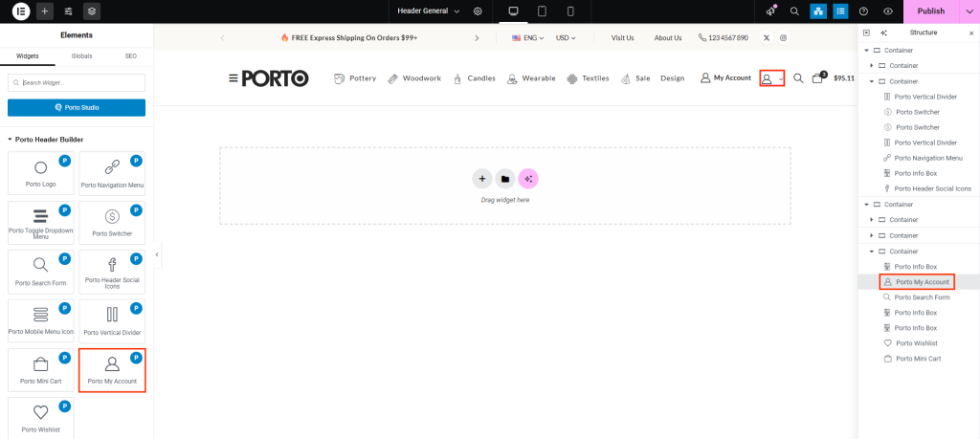This screenshot has width=980, height=439.
Task: Click the Elementor logo in the top bar
Action: coord(19,11)
